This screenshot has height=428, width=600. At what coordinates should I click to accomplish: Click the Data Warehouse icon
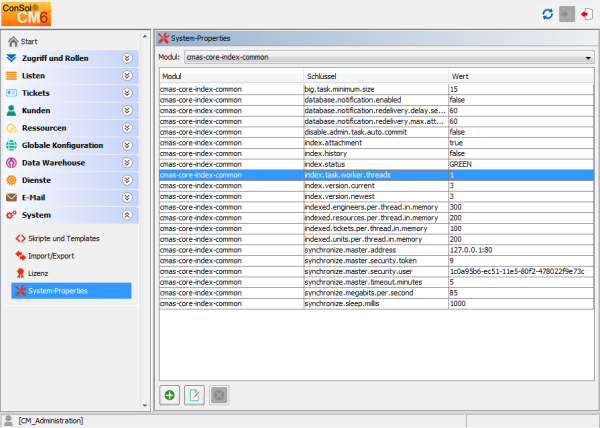pyautogui.click(x=11, y=163)
